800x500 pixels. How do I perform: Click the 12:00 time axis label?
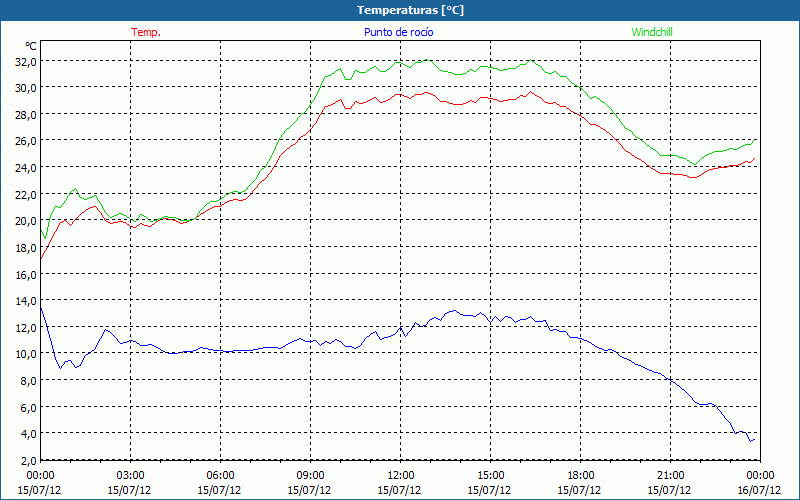point(400,476)
